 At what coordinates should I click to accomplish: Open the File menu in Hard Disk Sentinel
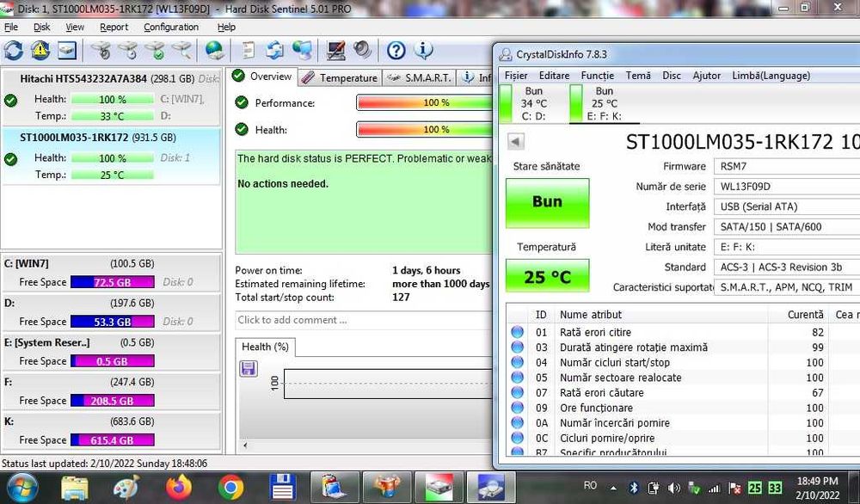coord(11,27)
